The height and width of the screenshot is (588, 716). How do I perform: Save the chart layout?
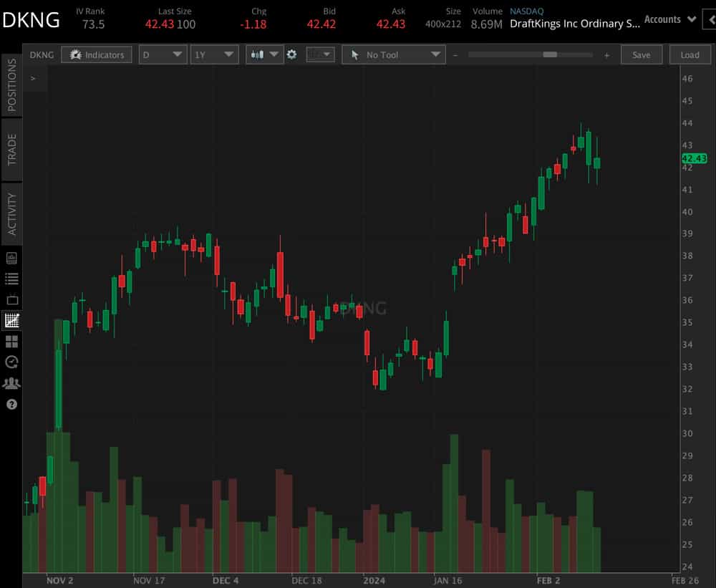point(641,55)
